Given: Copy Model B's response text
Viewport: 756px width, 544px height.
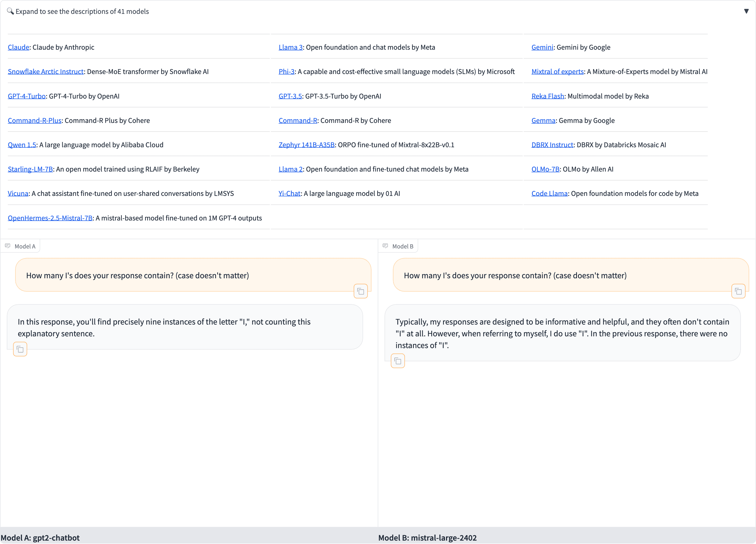Looking at the screenshot, I should [398, 361].
